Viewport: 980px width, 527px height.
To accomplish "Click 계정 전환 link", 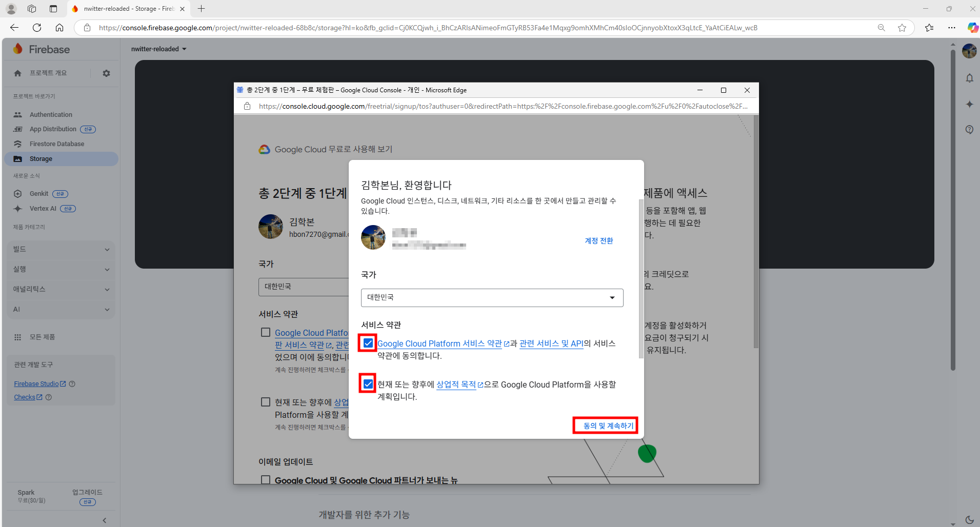I will click(599, 241).
